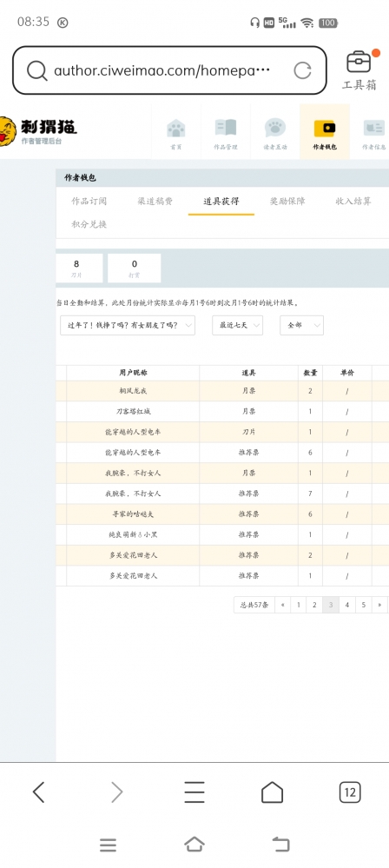
Task: Reload the page with the refresh icon
Action: [x=302, y=70]
